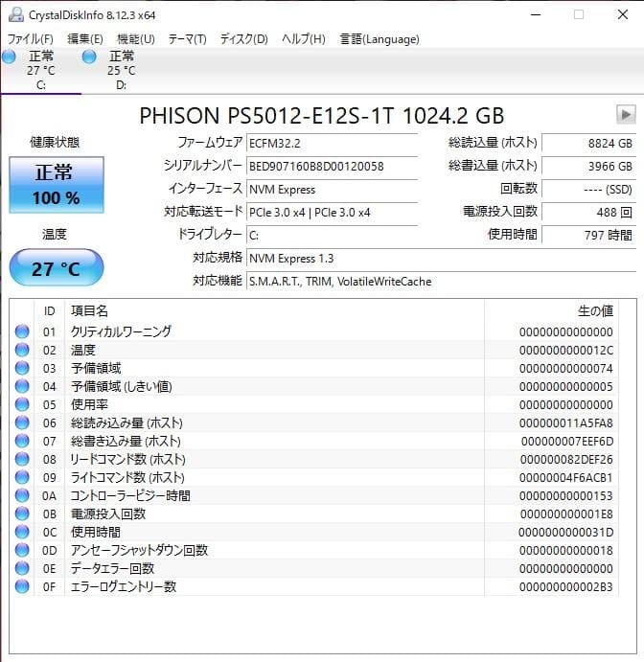Viewport: 644px width, 662px height.
Task: Click the health status icon for drive C:
Action: (x=9, y=57)
